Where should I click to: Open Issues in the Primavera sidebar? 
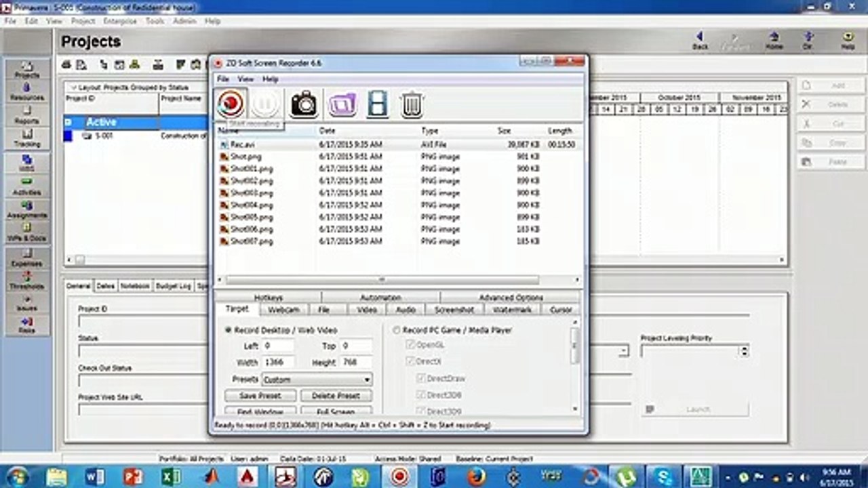coord(27,303)
